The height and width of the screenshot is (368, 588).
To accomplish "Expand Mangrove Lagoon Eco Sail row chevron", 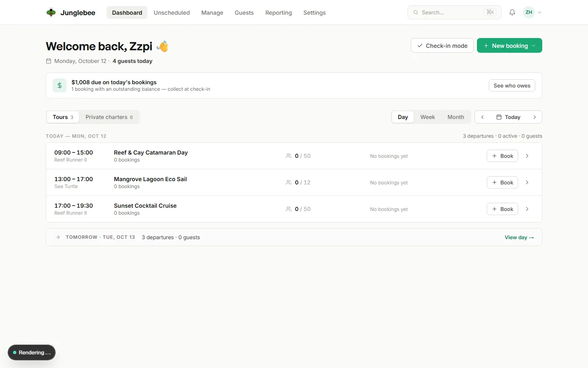I will pos(527,182).
